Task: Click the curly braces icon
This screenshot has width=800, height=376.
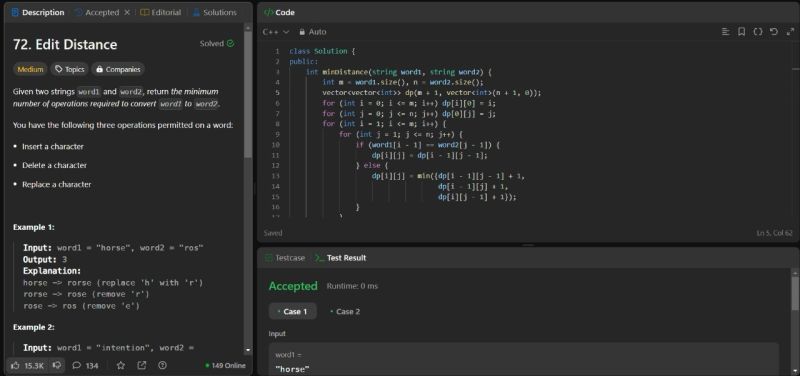Action: click(x=758, y=32)
